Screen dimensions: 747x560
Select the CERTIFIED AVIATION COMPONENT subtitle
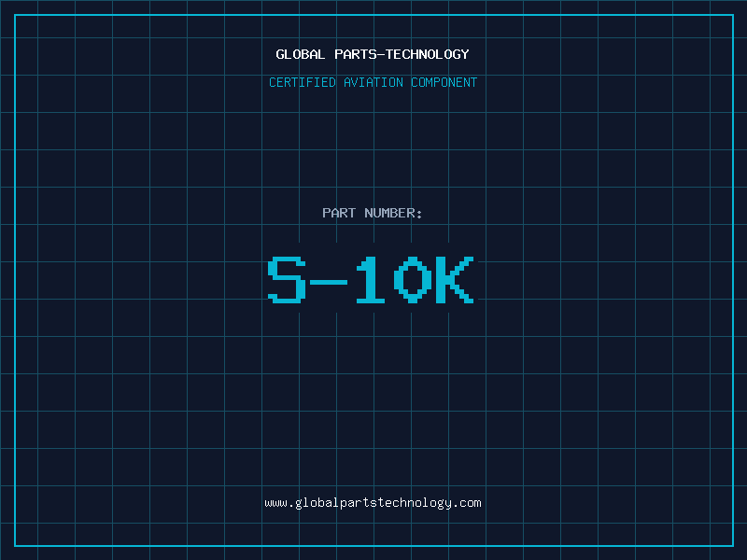click(x=373, y=82)
